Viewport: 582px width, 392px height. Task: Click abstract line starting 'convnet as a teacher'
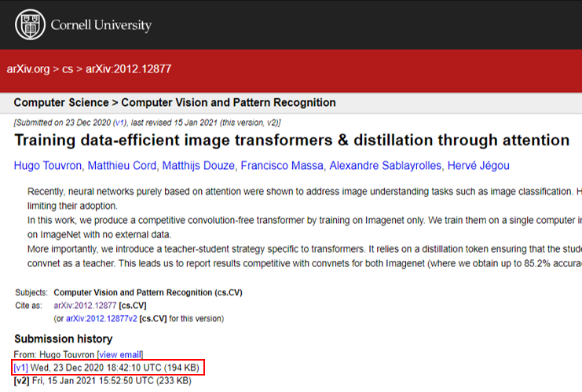click(305, 264)
